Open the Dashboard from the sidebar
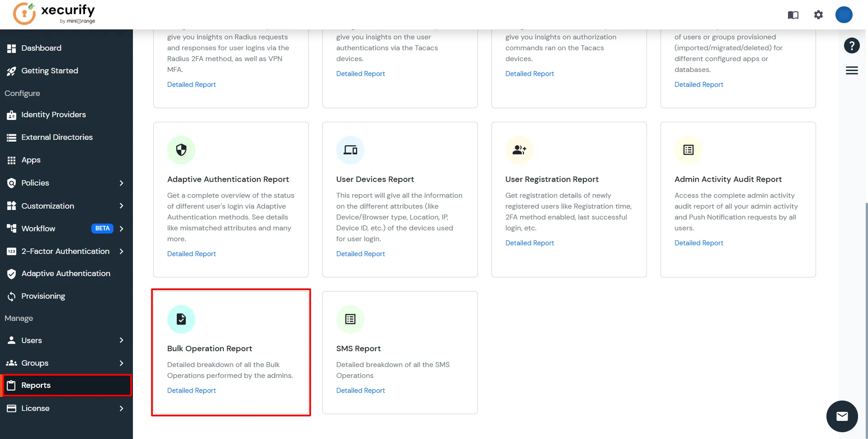Screen dimensions: 868x439 click(42, 48)
